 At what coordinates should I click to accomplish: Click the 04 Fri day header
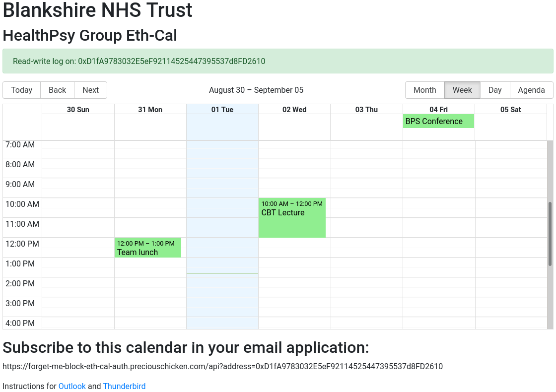coord(439,110)
